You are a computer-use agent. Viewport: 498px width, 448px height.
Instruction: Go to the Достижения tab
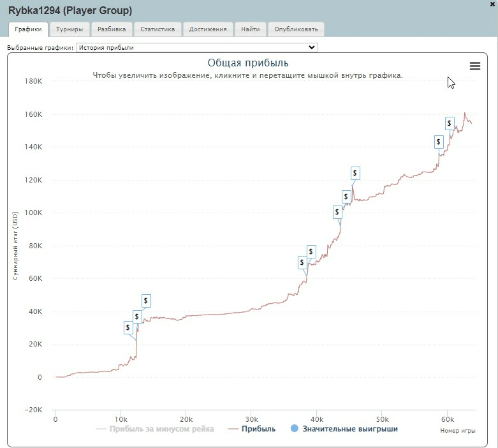click(x=208, y=29)
